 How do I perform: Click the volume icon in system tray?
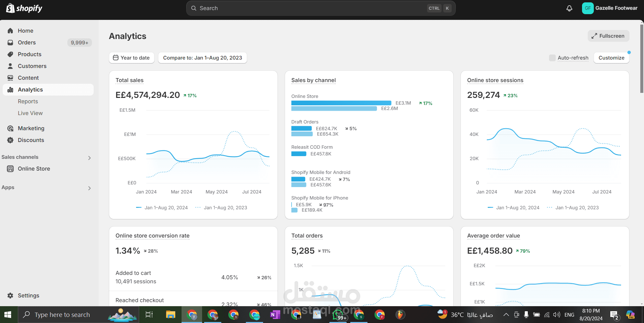(x=556, y=315)
